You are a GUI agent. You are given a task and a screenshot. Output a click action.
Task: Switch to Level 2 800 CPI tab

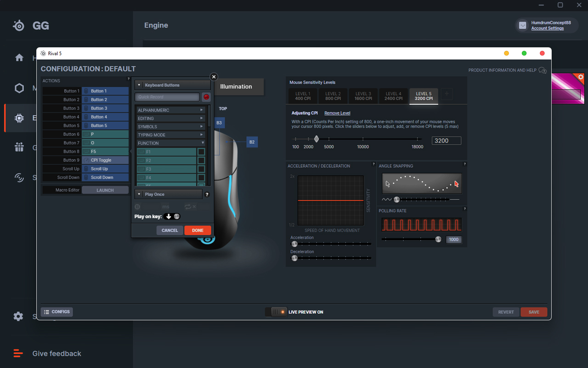[x=333, y=96]
